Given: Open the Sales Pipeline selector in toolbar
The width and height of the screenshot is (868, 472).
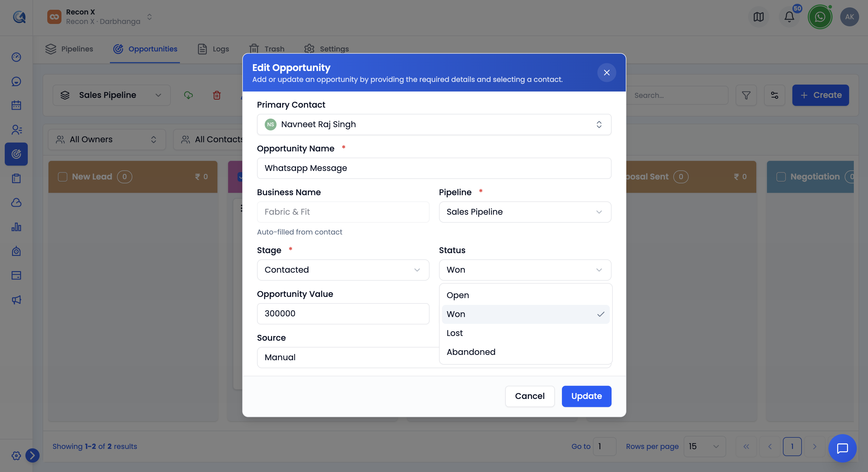Looking at the screenshot, I should (112, 95).
